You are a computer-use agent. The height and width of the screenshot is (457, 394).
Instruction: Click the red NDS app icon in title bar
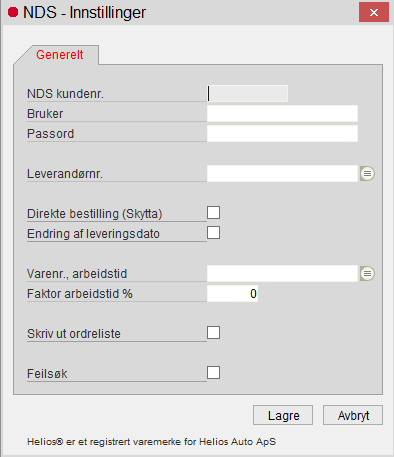pos(13,12)
